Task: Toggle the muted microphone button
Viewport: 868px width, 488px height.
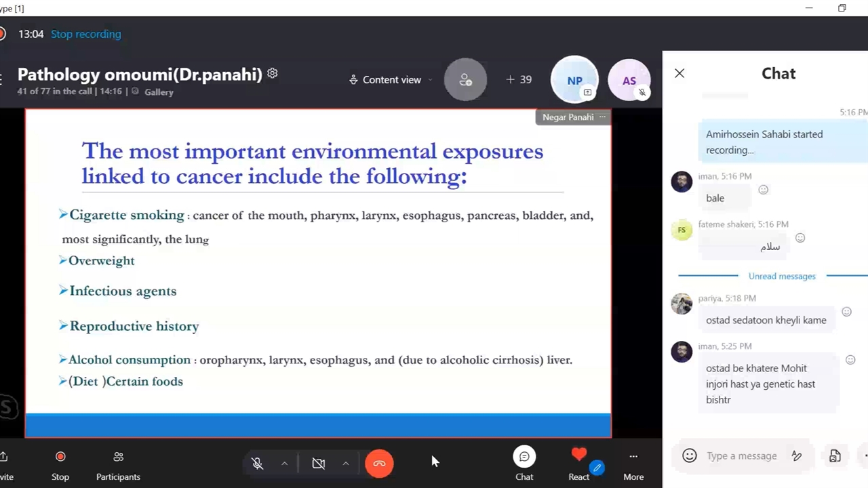Action: 258,464
